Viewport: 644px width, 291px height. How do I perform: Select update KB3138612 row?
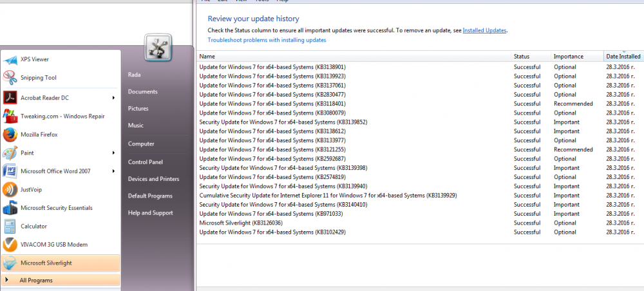(420, 131)
